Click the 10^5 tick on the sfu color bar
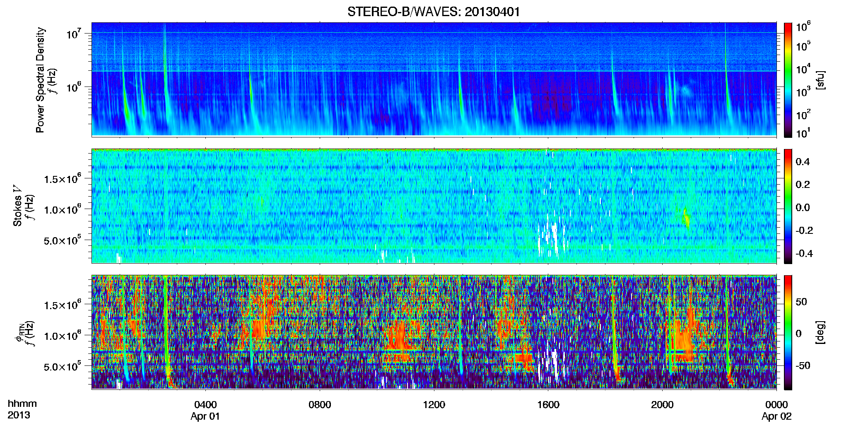The image size is (868, 447). point(803,46)
